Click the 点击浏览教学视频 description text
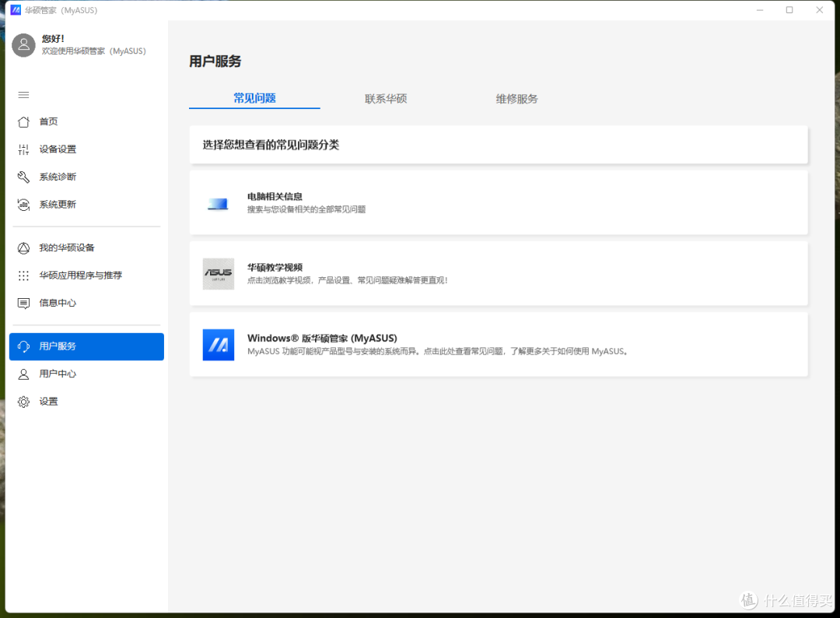Viewport: 840px width, 618px height. pos(347,280)
